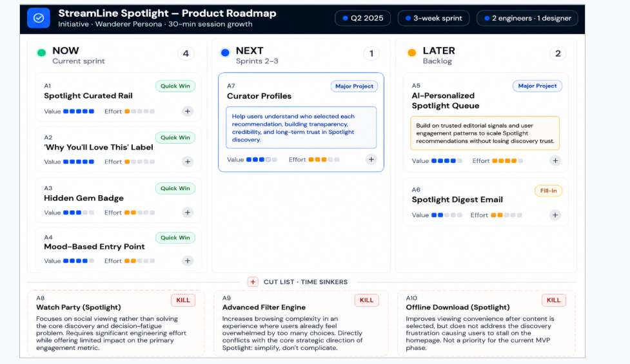Click Effort dots on 'Why You'll Love This' Label

139,162
